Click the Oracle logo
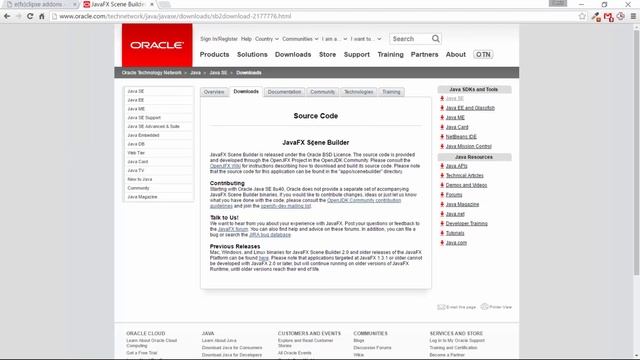Image resolution: width=640 pixels, height=360 pixels. coord(157,45)
